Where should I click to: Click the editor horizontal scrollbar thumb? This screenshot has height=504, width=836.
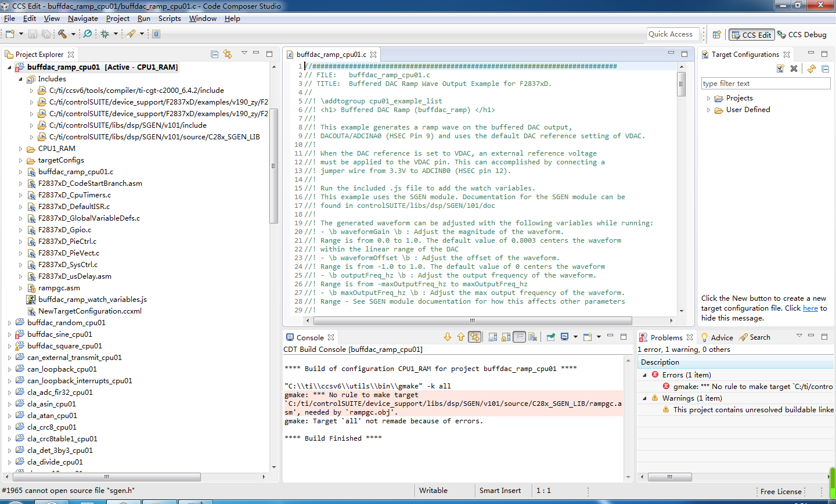tap(472, 321)
